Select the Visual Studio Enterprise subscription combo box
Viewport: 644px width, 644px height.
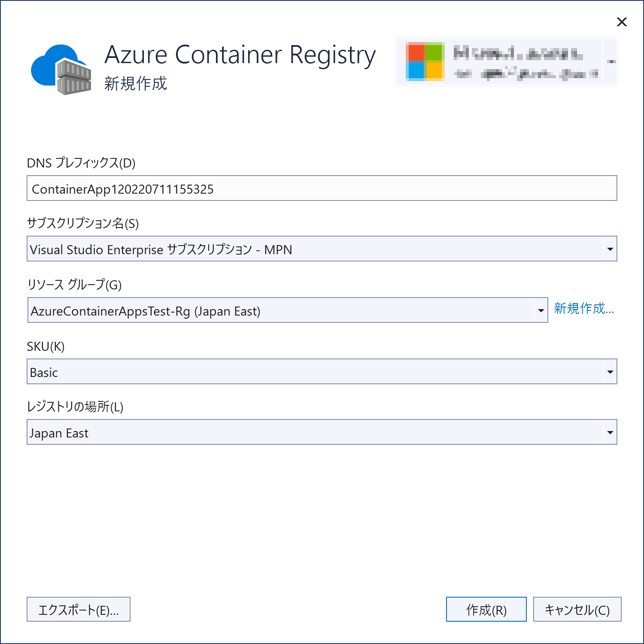coord(322,249)
